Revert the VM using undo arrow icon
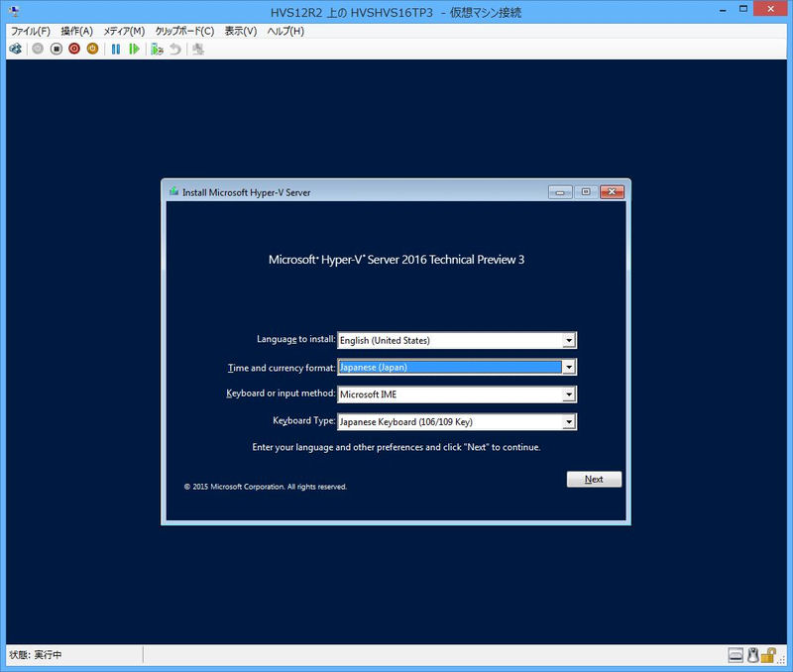The width and height of the screenshot is (793, 672). 175,49
